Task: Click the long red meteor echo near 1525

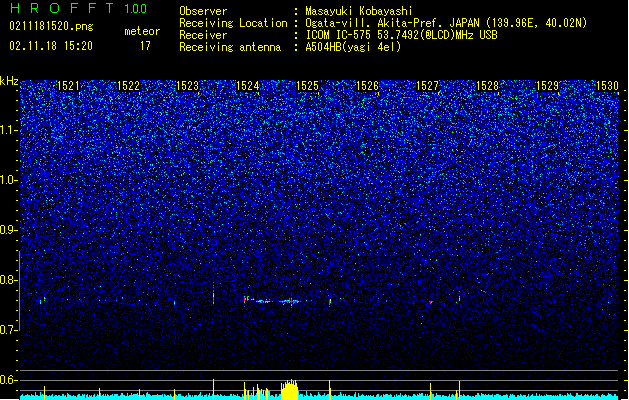Action: pos(290,301)
